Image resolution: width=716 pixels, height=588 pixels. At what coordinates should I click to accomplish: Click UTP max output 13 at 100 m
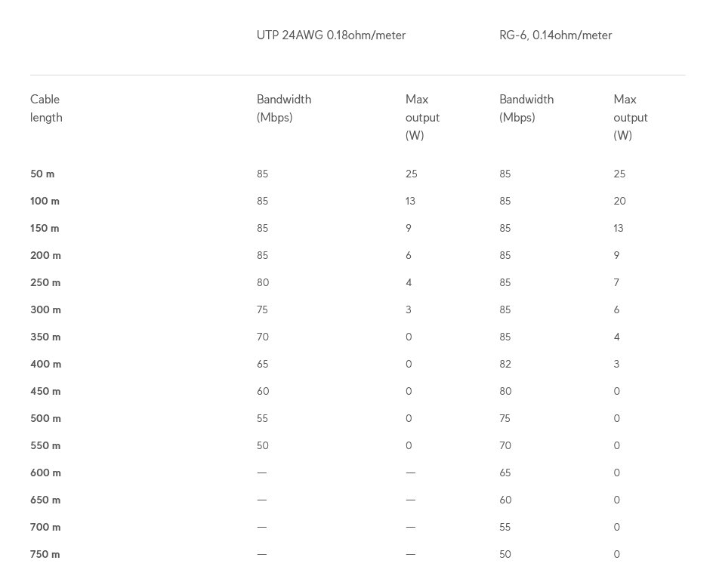click(410, 202)
